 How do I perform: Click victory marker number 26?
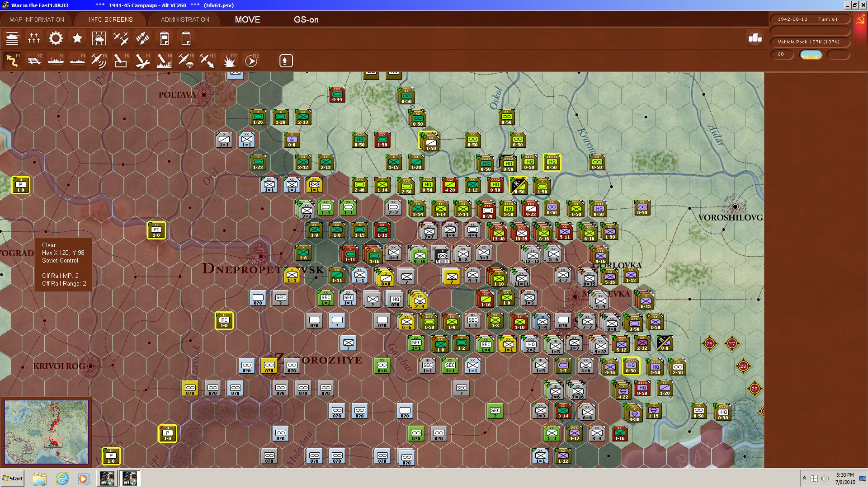tap(709, 343)
